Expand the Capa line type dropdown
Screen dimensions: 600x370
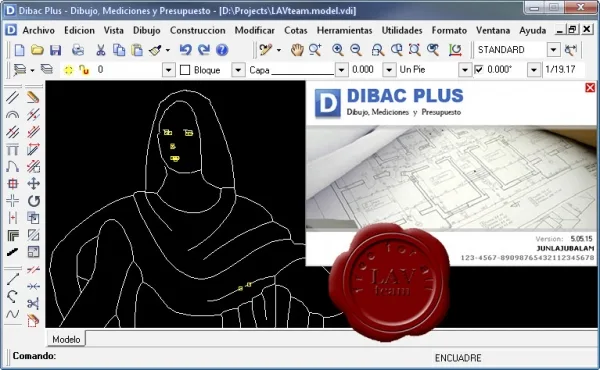(x=341, y=70)
